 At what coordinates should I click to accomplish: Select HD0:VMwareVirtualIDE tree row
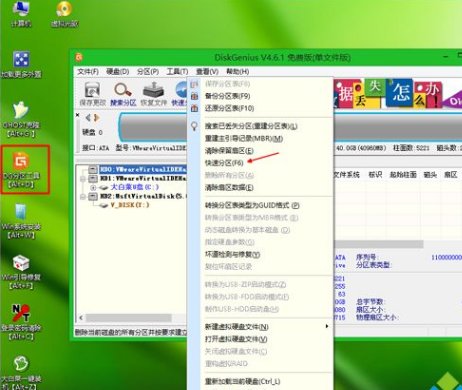pos(143,169)
